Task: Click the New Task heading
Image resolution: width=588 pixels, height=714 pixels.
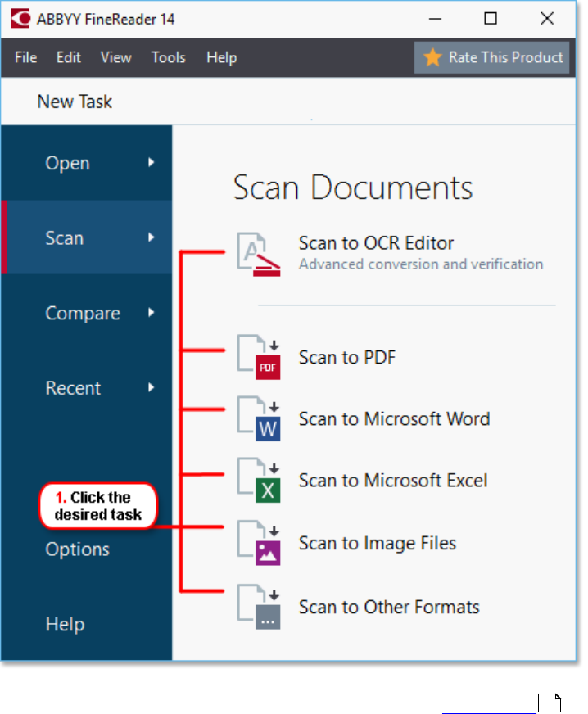Action: 75,102
